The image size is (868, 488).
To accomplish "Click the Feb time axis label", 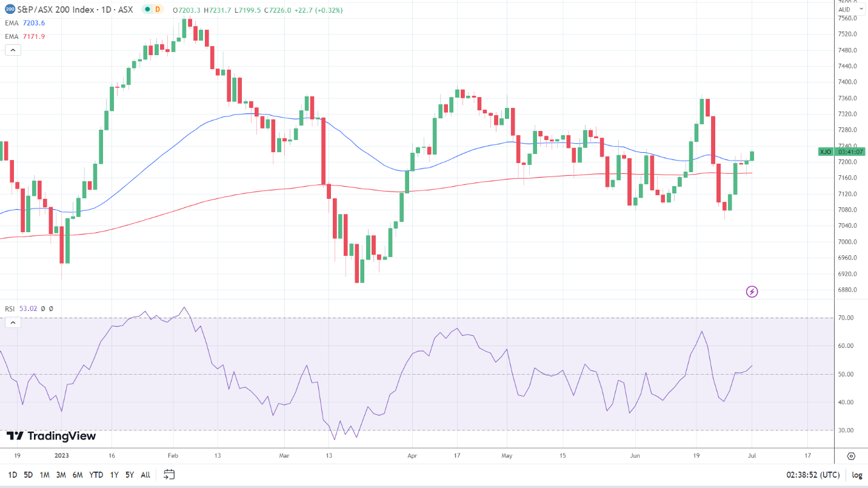I will tap(173, 455).
